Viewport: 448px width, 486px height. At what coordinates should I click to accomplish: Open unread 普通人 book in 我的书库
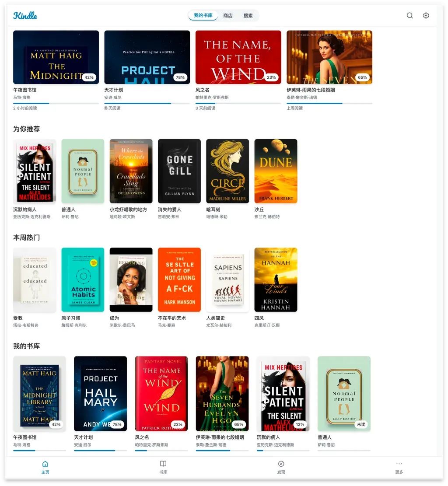344,393
